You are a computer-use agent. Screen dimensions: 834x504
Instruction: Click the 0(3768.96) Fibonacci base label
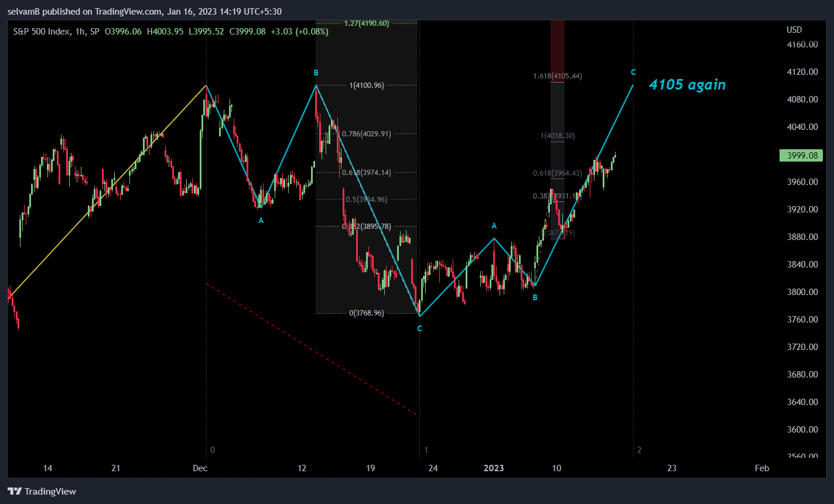click(x=367, y=313)
